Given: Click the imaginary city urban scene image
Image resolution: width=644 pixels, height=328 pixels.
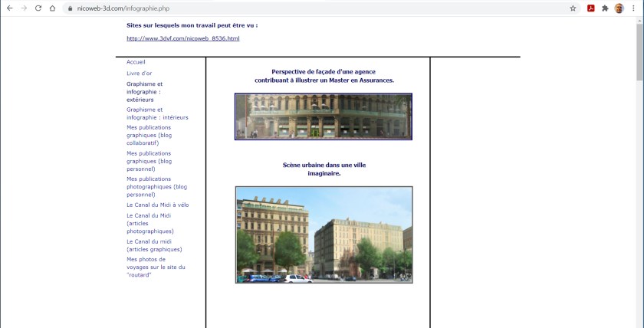Looking at the screenshot, I should tap(324, 235).
